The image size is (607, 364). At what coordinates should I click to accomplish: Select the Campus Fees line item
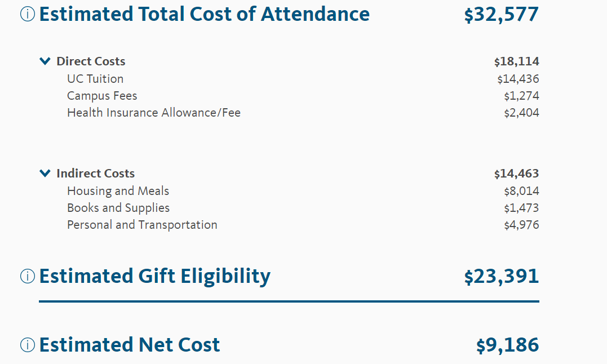[x=102, y=96]
